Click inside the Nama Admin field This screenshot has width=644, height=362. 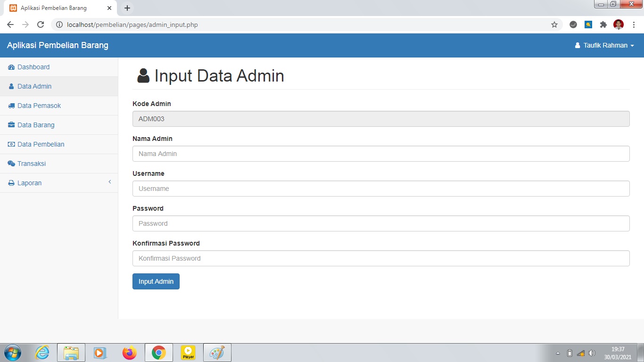[x=380, y=154]
